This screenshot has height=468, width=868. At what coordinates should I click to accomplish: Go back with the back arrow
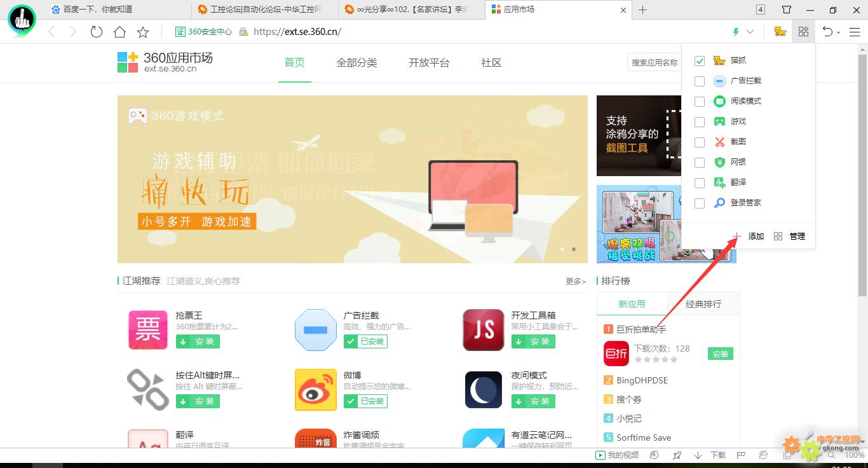(51, 32)
